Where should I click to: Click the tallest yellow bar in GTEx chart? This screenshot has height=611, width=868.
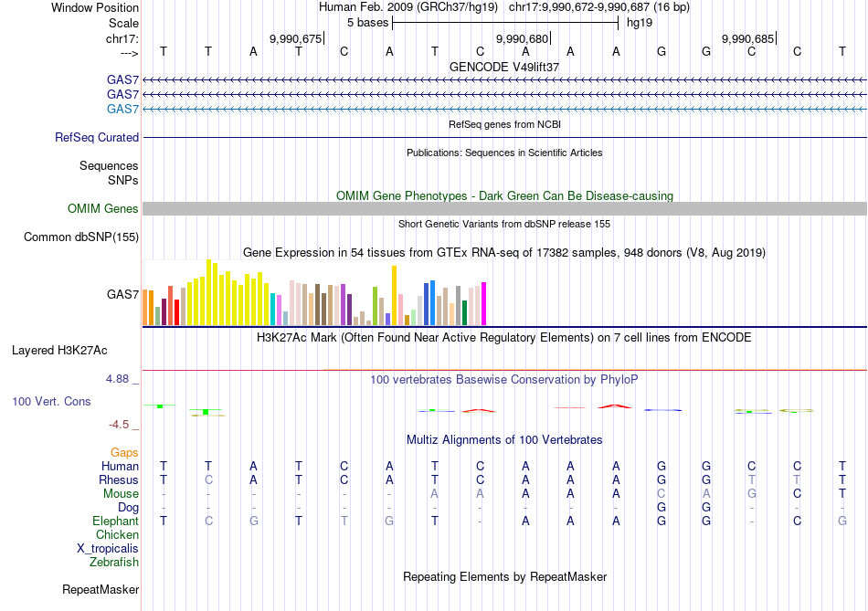click(x=208, y=292)
